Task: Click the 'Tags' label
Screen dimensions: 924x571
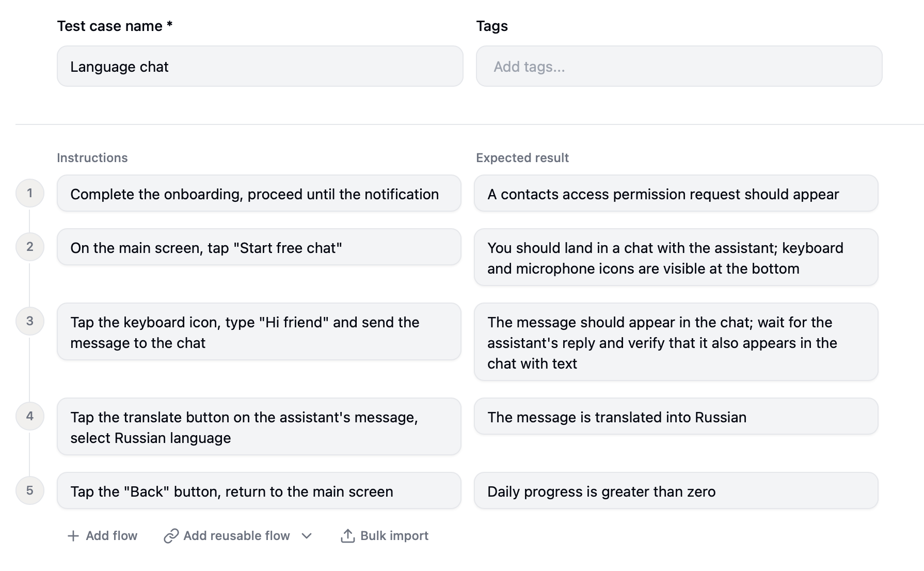Action: click(492, 26)
